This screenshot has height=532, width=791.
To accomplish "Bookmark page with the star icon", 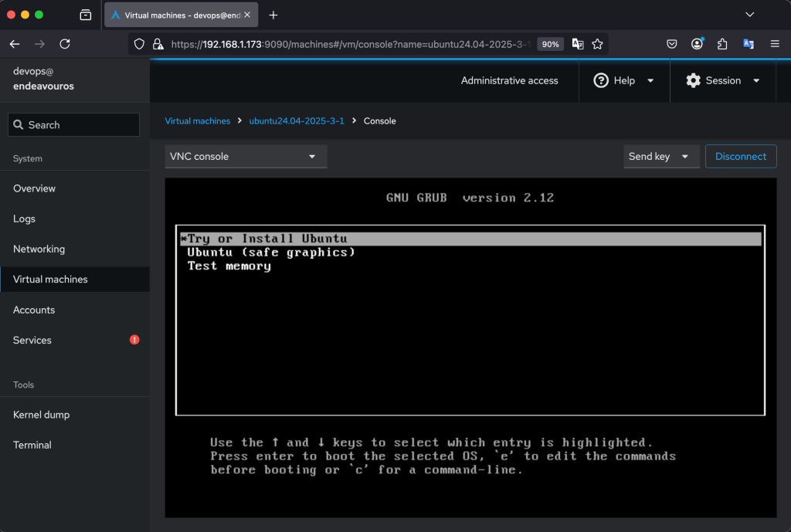I will point(597,44).
